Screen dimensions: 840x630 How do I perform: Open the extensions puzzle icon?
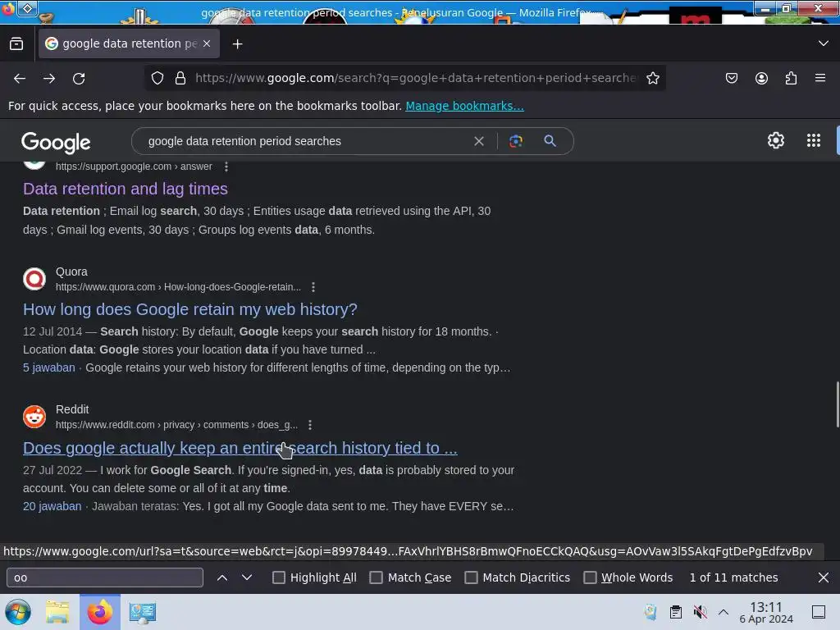(x=791, y=78)
